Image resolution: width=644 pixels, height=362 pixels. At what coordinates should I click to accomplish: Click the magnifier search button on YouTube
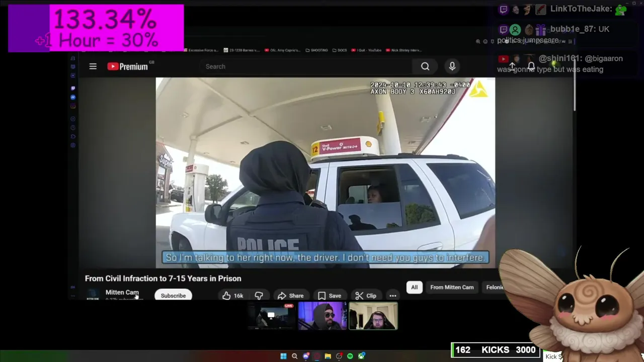coord(425,66)
